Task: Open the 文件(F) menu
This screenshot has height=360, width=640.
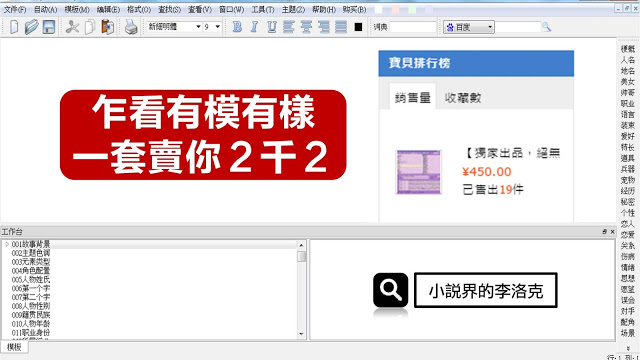Action: [15, 9]
